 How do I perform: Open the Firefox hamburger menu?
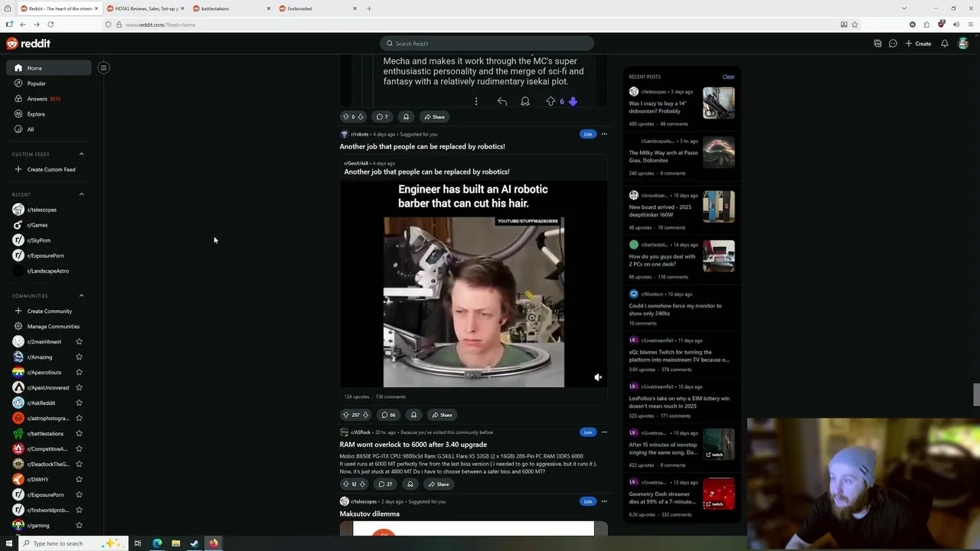click(x=970, y=24)
